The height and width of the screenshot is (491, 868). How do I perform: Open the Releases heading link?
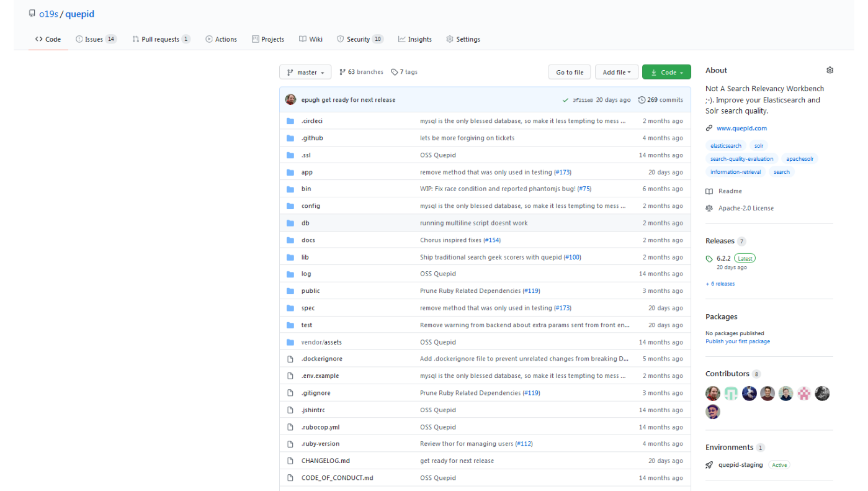[720, 241]
